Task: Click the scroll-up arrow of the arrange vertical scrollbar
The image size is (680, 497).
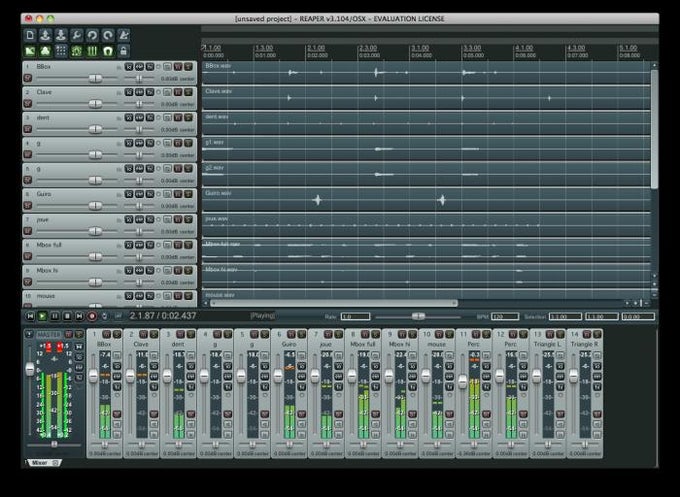Action: [654, 65]
